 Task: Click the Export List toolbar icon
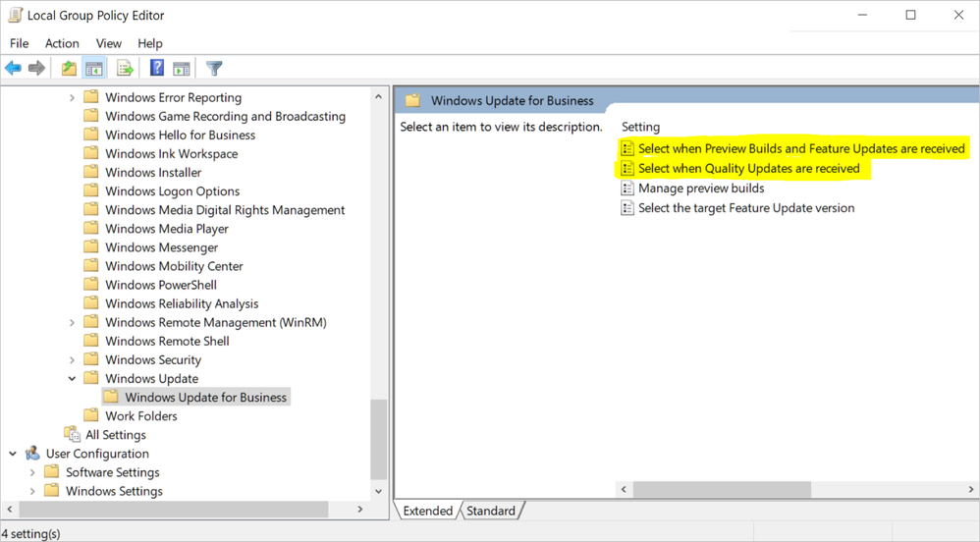tap(125, 68)
